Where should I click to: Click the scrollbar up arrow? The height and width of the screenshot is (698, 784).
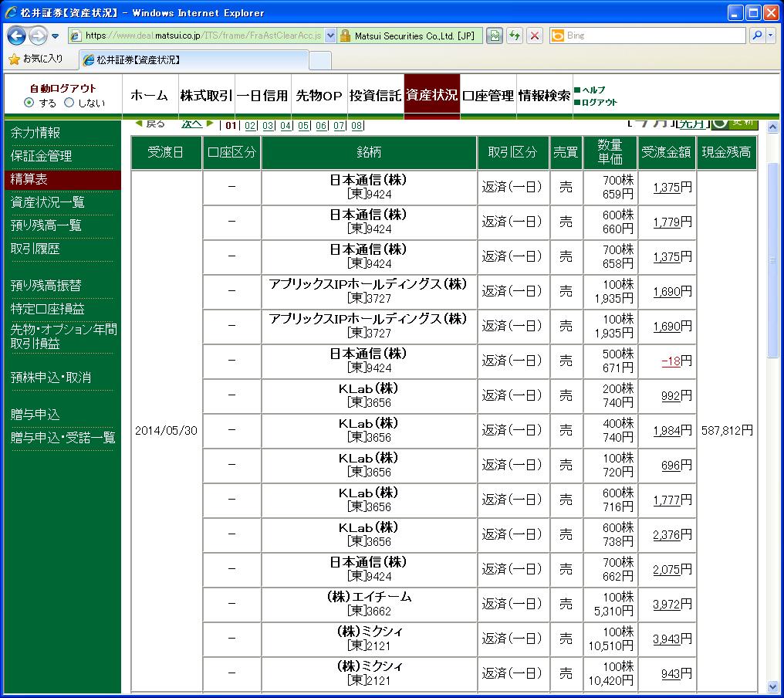(x=772, y=127)
